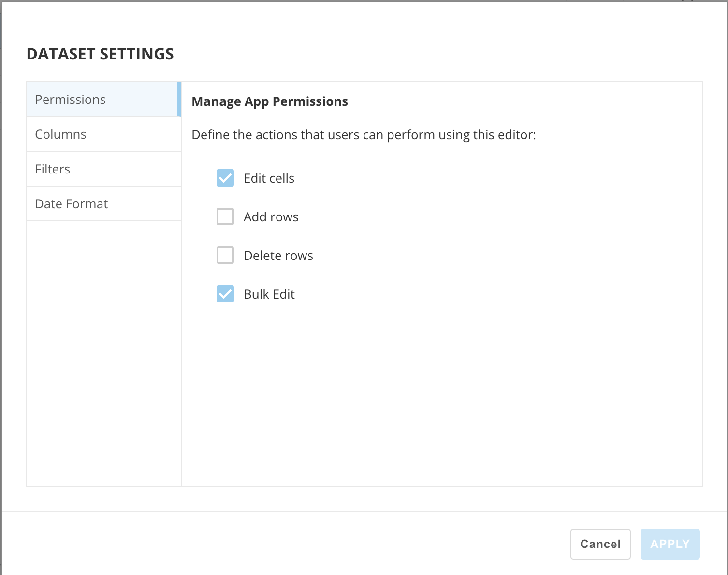Click the "Define the actions" description text

pyautogui.click(x=364, y=135)
